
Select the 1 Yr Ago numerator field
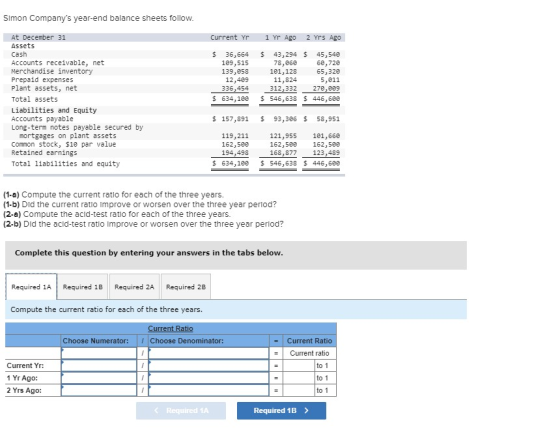[99, 378]
